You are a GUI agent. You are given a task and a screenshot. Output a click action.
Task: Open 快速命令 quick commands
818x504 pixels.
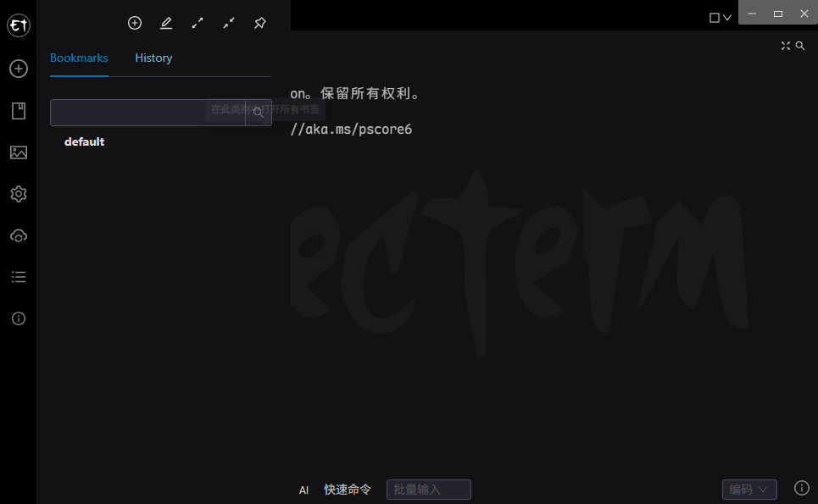pos(347,490)
